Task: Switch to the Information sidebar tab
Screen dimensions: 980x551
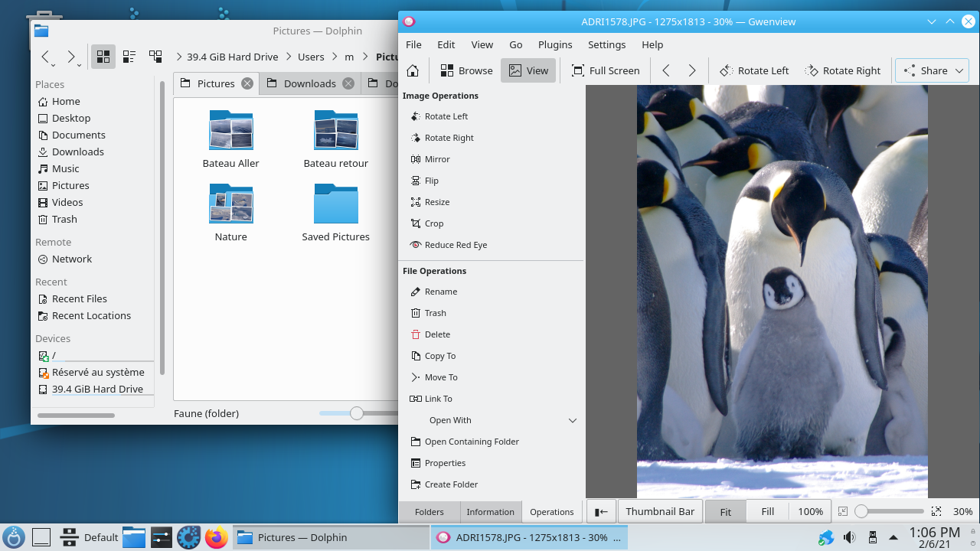Action: [490, 512]
